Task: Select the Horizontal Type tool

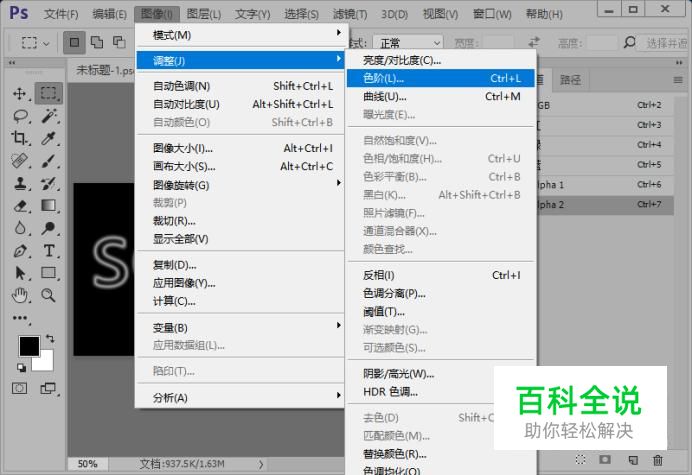Action: pyautogui.click(x=49, y=251)
